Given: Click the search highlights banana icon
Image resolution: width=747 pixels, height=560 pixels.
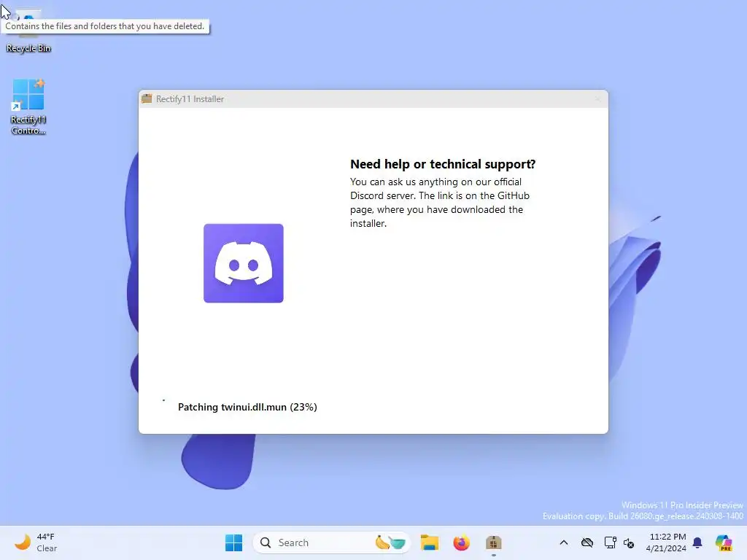Looking at the screenshot, I should click(x=390, y=542).
